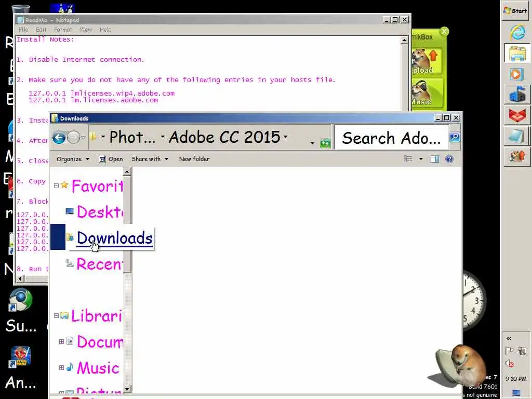This screenshot has height=399, width=532.
Task: Click text 'lm.licenses.adobe.com' in Notepad
Action: pyautogui.click(x=114, y=100)
